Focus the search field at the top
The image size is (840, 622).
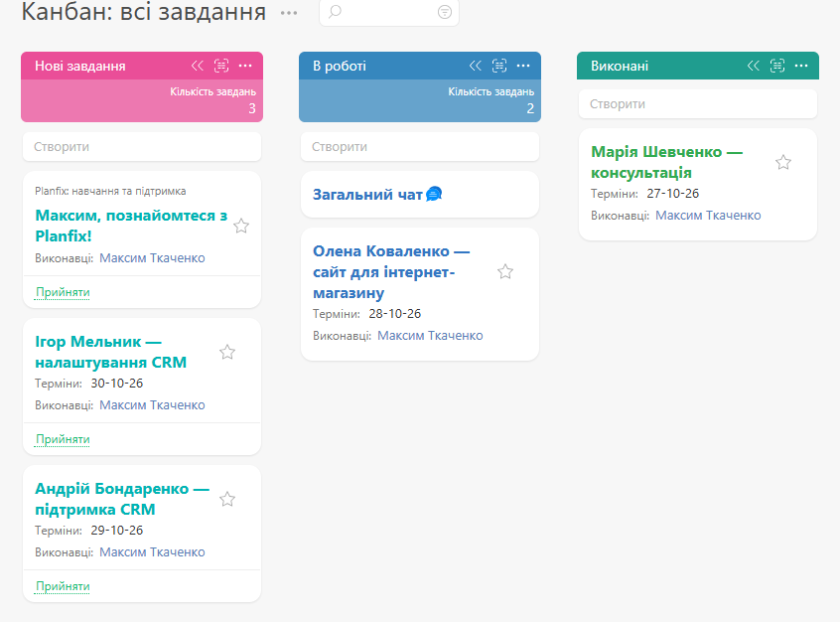[389, 12]
